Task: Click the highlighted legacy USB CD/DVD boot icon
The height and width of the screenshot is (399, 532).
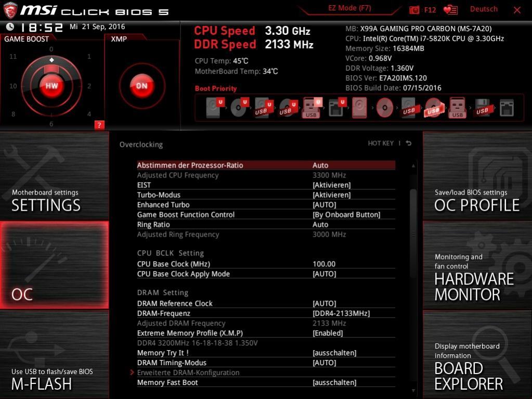Action: click(x=433, y=108)
